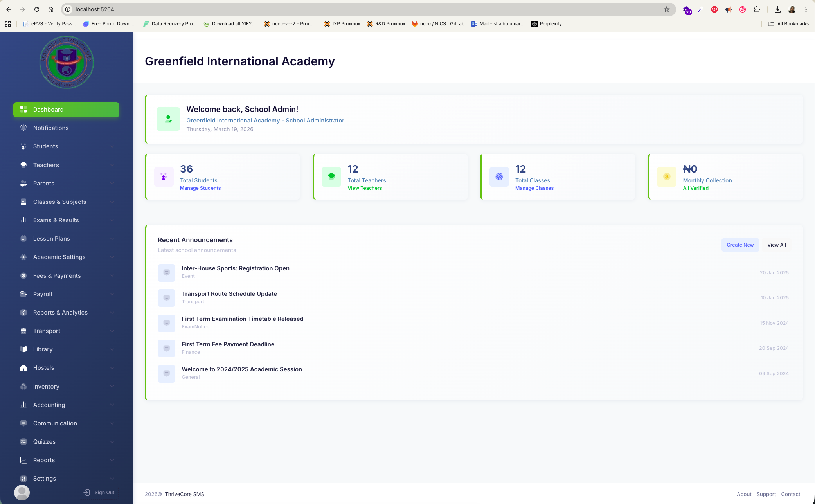Click the Students sidebar icon
Image resolution: width=815 pixels, height=504 pixels.
click(23, 146)
